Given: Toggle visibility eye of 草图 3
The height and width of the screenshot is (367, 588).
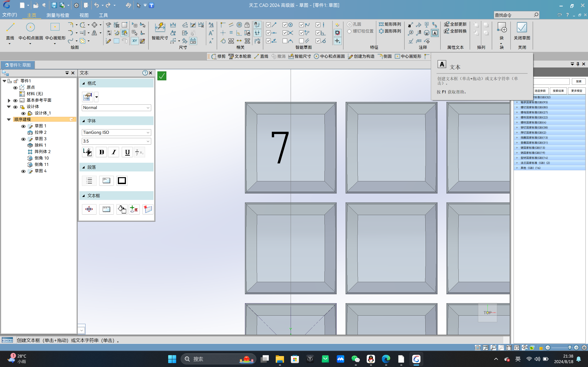Looking at the screenshot, I should point(23,139).
